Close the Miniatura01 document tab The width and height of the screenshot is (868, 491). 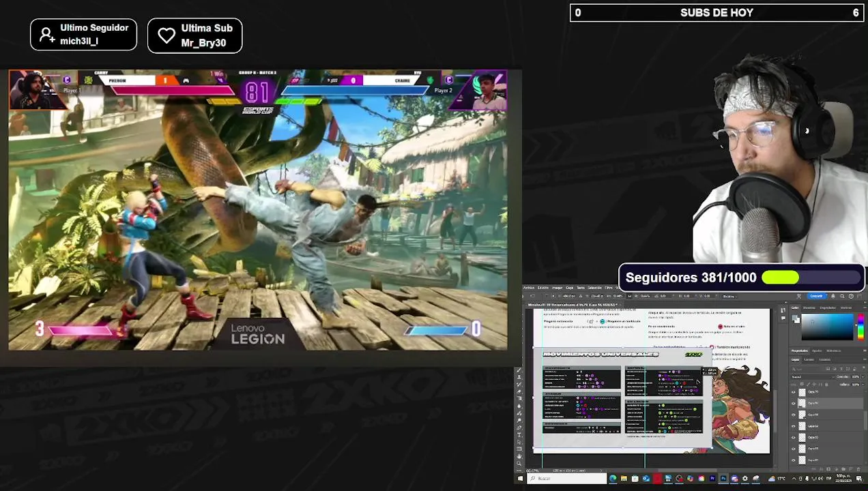[x=620, y=305]
